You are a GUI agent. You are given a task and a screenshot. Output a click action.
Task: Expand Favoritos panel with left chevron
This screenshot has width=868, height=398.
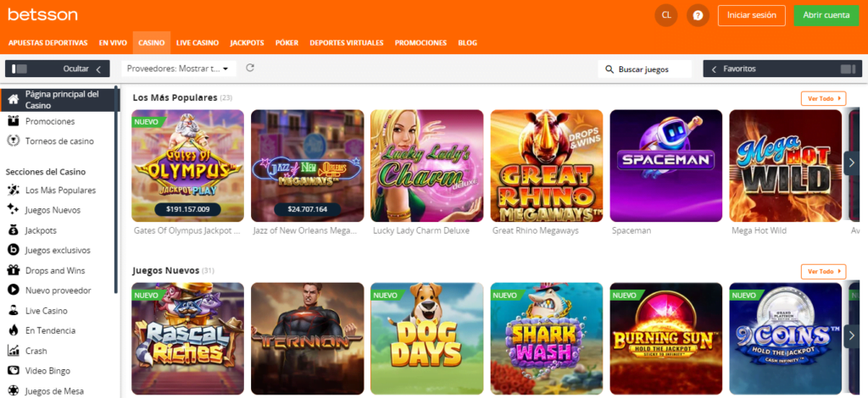pyautogui.click(x=714, y=69)
